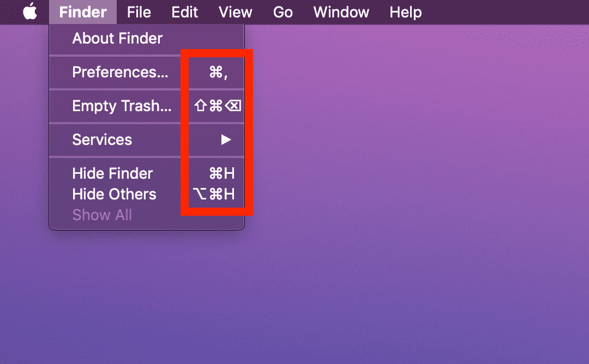Select the Services menu entry label
The image size is (589, 364).
[102, 140]
